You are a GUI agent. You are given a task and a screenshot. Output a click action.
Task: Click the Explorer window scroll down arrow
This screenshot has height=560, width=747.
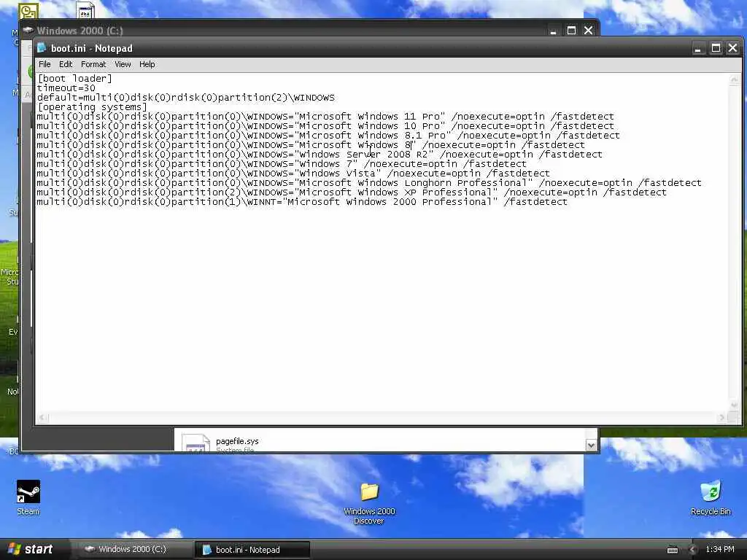[591, 446]
